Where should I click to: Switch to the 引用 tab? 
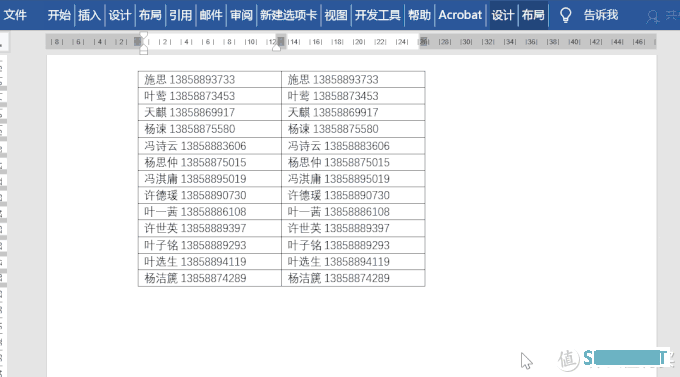pos(180,15)
